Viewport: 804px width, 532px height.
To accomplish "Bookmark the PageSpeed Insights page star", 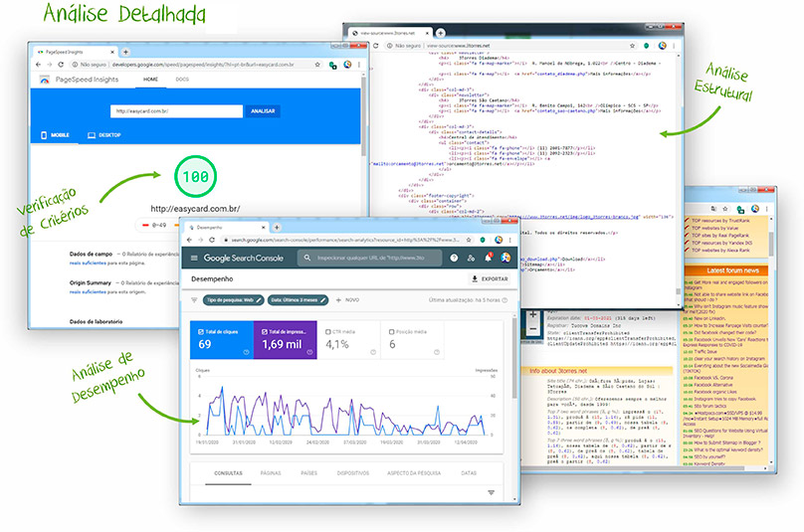I will 317,65.
